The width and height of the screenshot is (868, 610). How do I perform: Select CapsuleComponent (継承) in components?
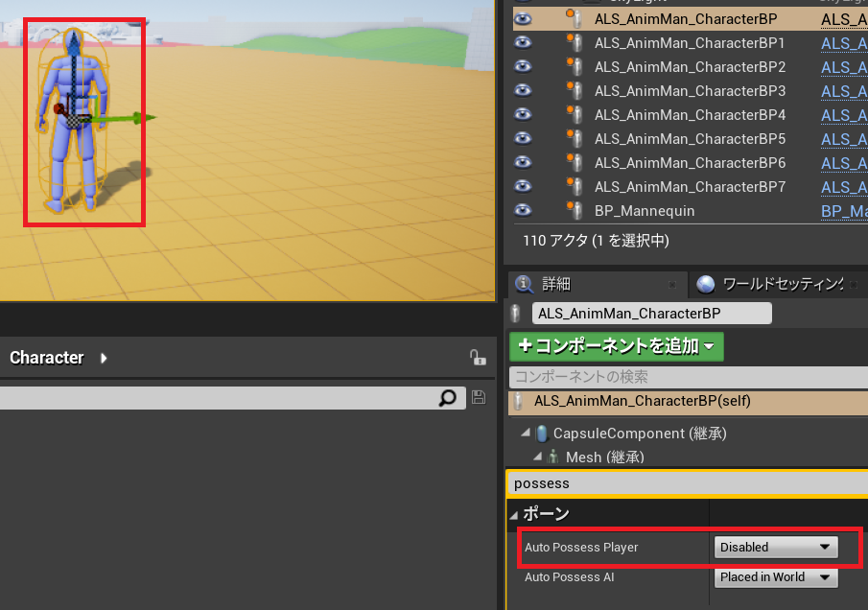640,434
